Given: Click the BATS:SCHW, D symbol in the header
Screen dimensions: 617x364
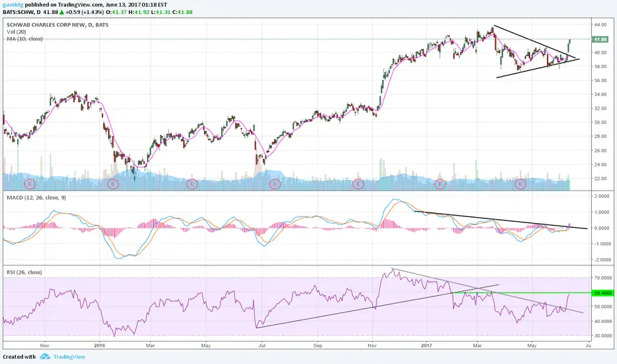Looking at the screenshot, I should click(x=22, y=12).
